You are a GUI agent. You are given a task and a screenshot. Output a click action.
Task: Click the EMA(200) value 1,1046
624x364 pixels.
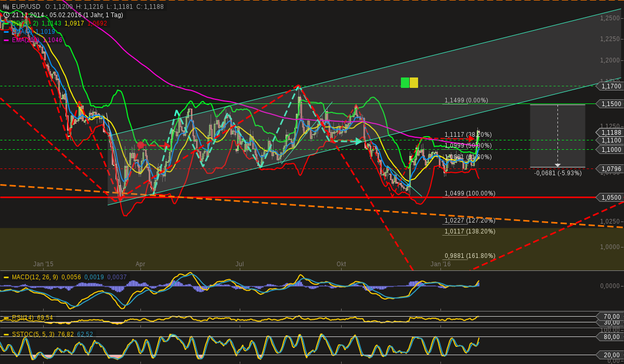pyautogui.click(x=53, y=40)
